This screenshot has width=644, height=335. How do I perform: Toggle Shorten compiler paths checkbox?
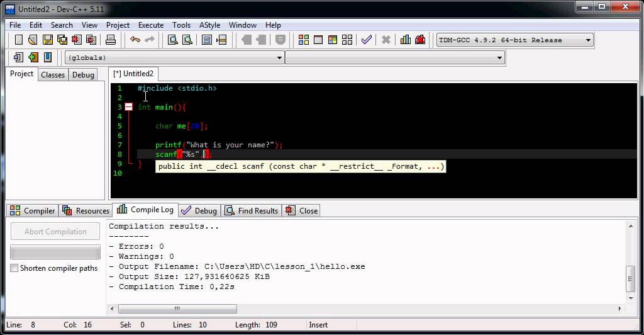click(x=14, y=268)
